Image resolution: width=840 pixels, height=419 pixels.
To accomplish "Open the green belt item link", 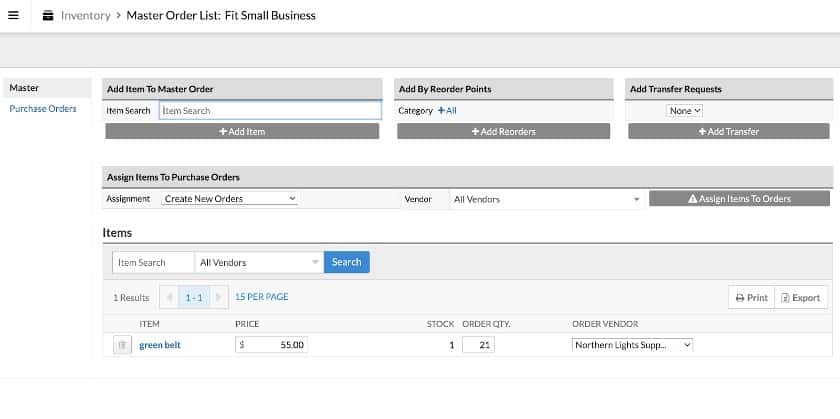I will point(160,345).
